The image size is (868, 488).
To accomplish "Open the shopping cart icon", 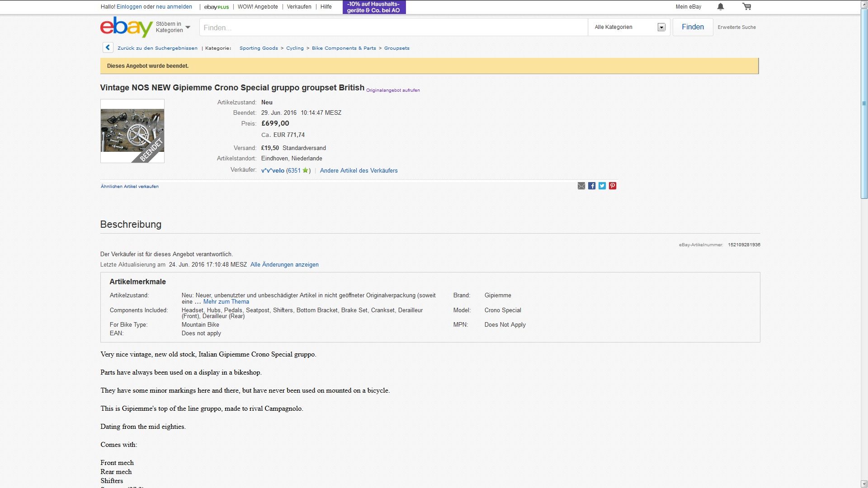I will [746, 7].
